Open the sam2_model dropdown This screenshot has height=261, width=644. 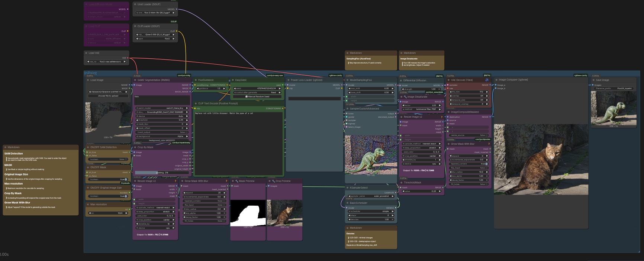[162, 108]
